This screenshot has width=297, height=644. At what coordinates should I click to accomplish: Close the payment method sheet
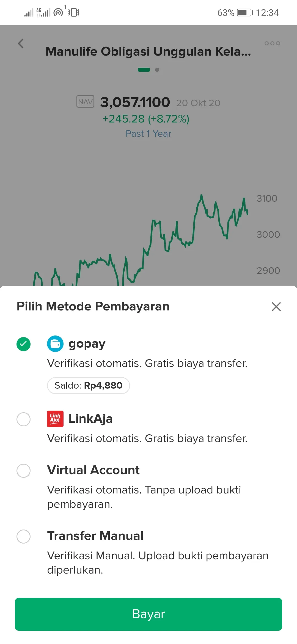click(x=276, y=307)
